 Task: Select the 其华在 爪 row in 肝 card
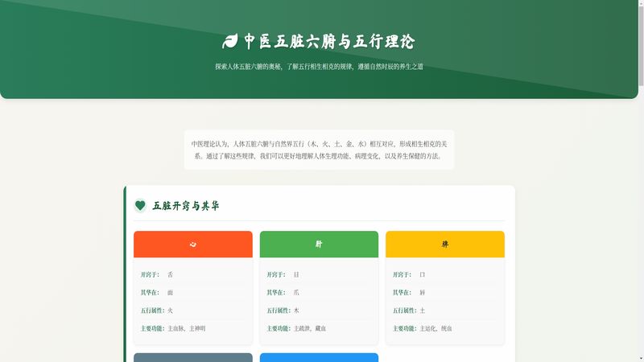(319, 293)
